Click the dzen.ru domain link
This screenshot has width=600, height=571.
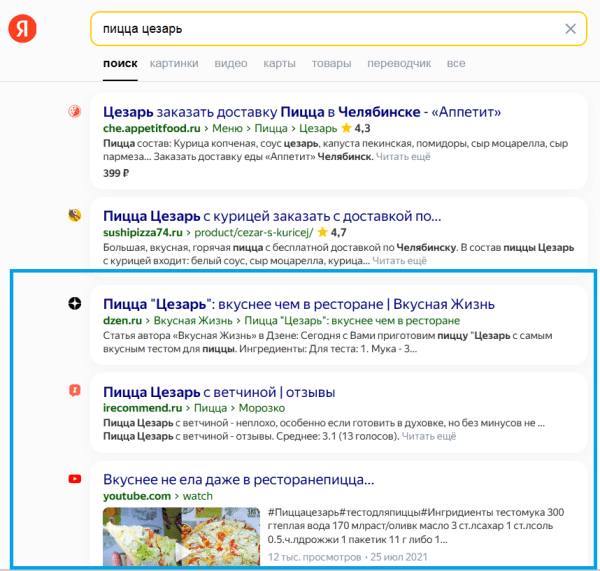pos(122,320)
